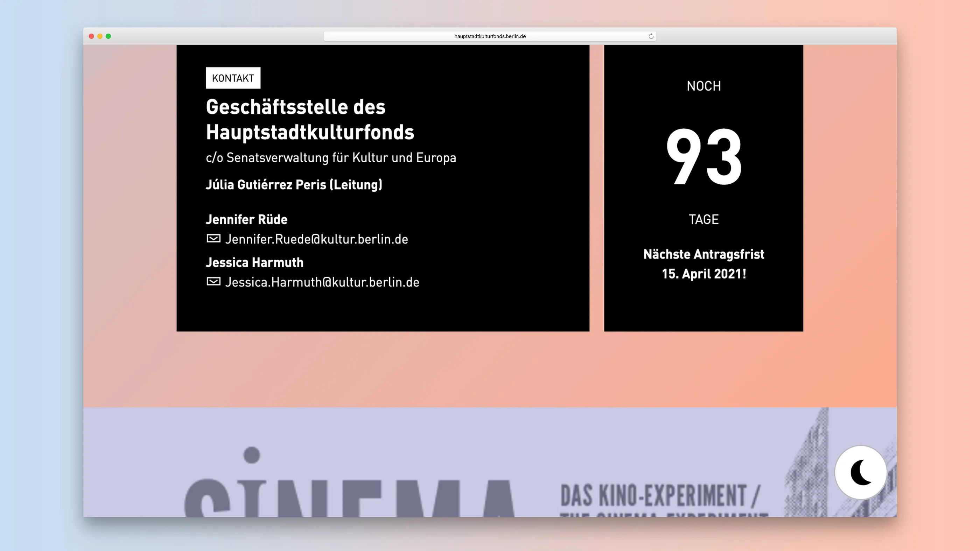Viewport: 980px width, 551px height.
Task: Click the TAGE label in countdown box
Action: tap(704, 219)
